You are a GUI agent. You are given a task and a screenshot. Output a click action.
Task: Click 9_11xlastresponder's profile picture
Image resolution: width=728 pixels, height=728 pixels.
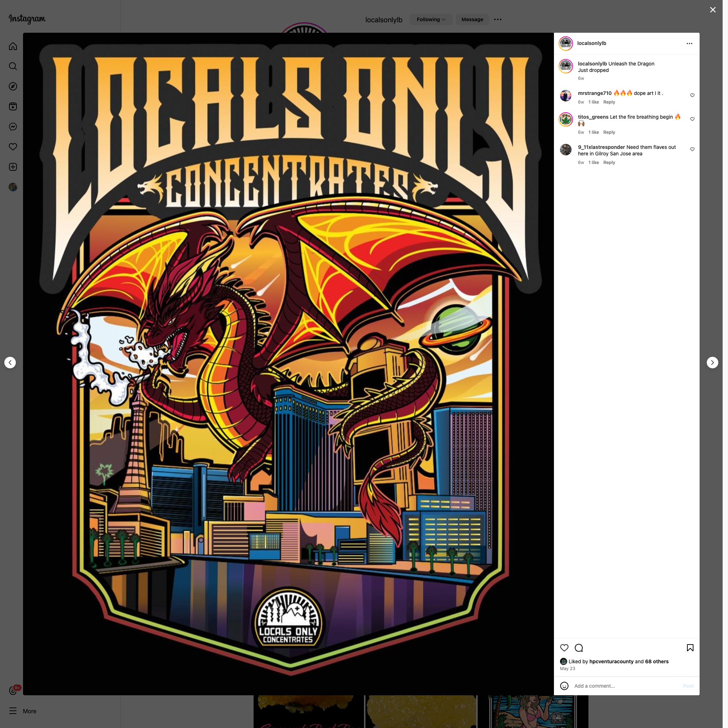point(565,150)
